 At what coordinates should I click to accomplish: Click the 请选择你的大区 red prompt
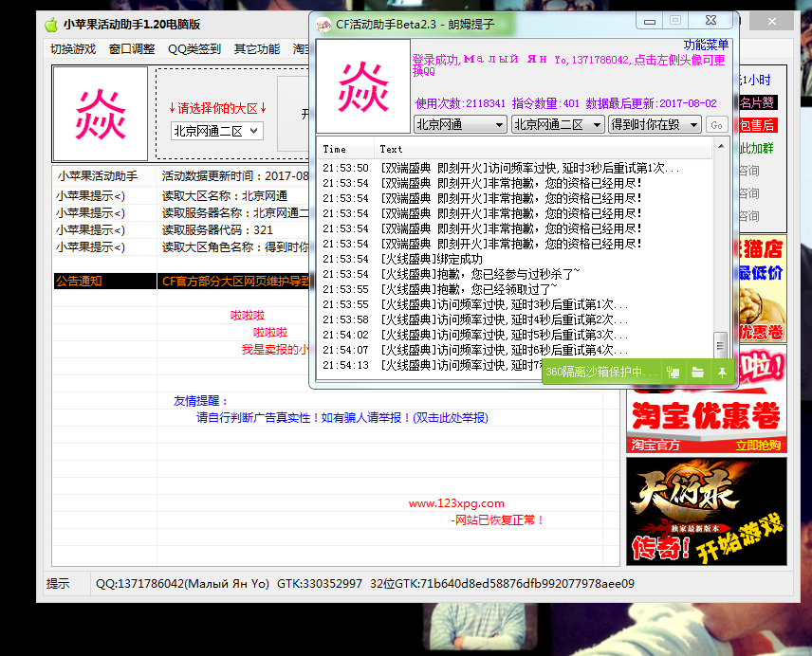point(217,108)
